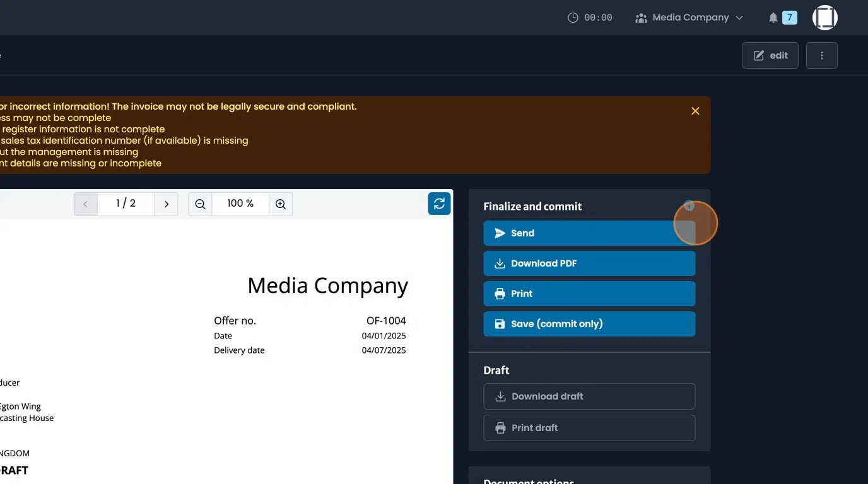Go to previous page of document
The height and width of the screenshot is (484, 868).
[86, 204]
